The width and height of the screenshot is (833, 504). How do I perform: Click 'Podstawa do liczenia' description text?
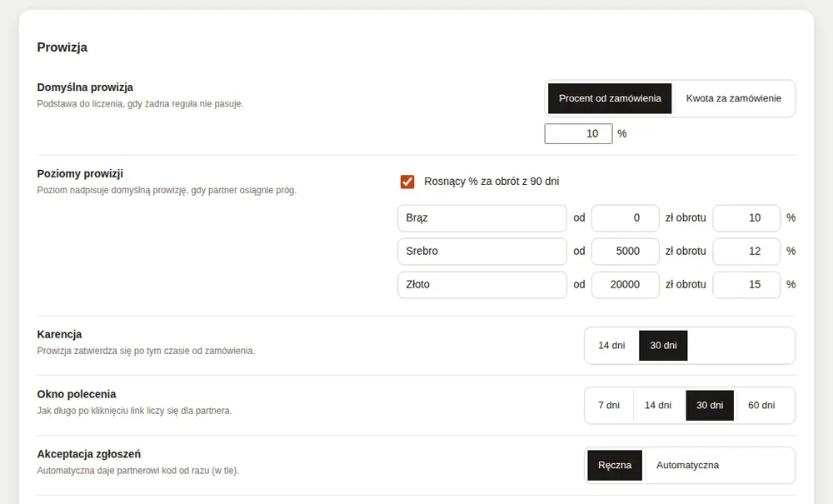(140, 104)
